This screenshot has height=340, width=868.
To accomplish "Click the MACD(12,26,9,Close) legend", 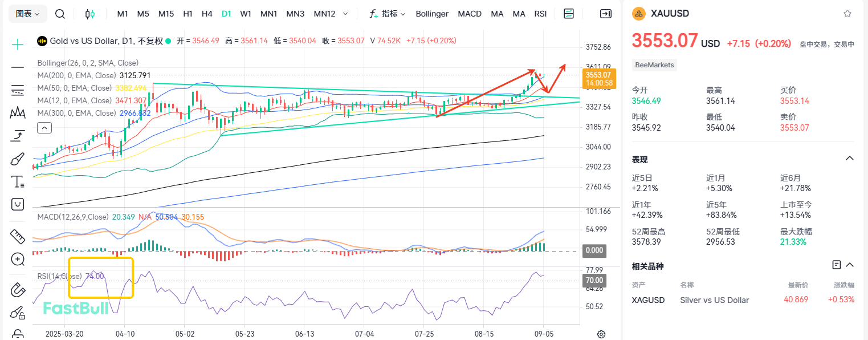I will 73,217.
